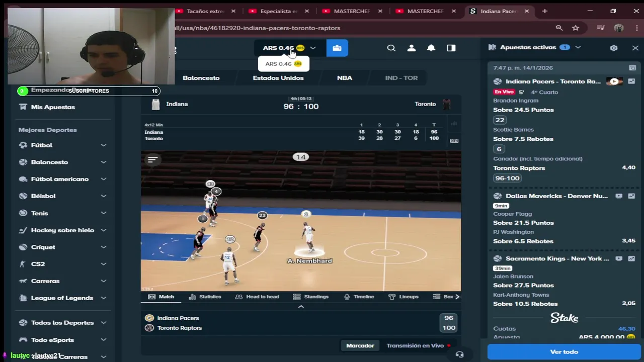
Task: Collapse the match tracker with the up chevron
Action: [301, 307]
